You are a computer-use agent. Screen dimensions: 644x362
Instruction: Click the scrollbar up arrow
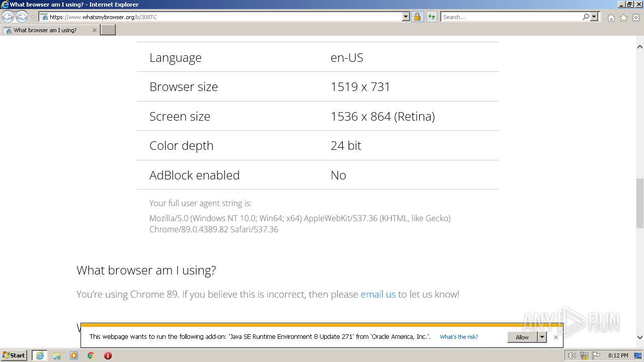click(x=640, y=47)
